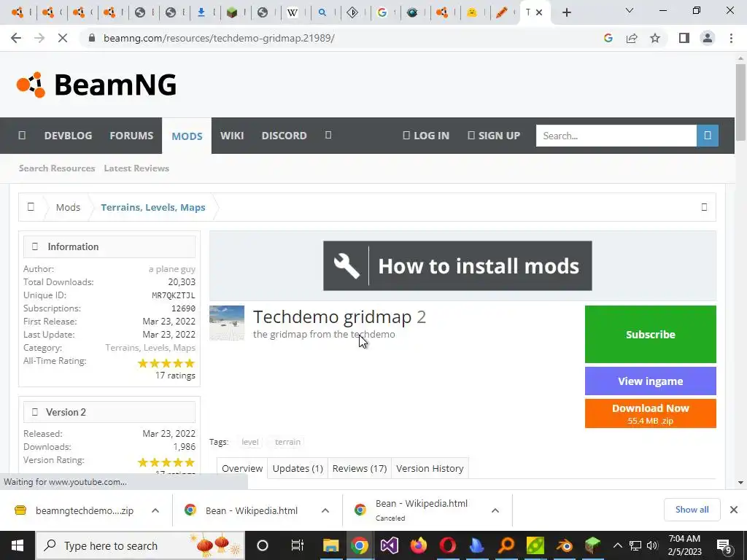Open the Windows Start menu

[18, 545]
